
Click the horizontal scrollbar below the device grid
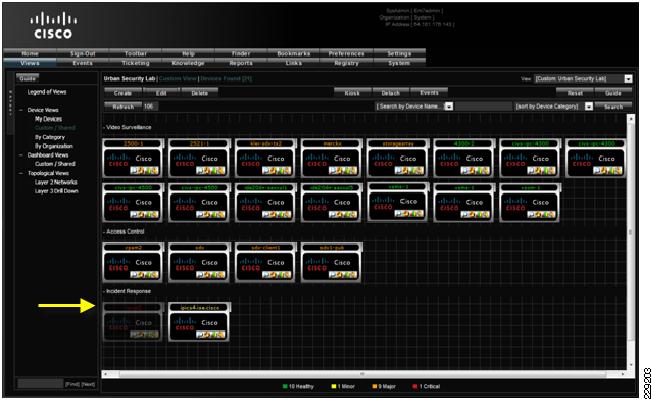pos(364,374)
